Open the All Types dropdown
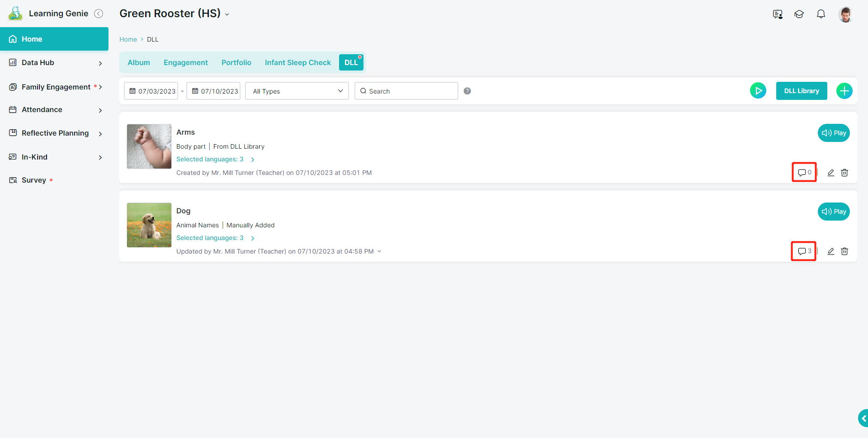Screen dimensions: 868x438 click(x=297, y=91)
